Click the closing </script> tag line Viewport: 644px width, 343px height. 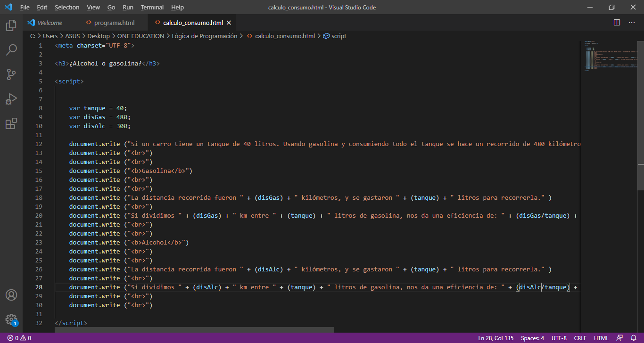(71, 323)
